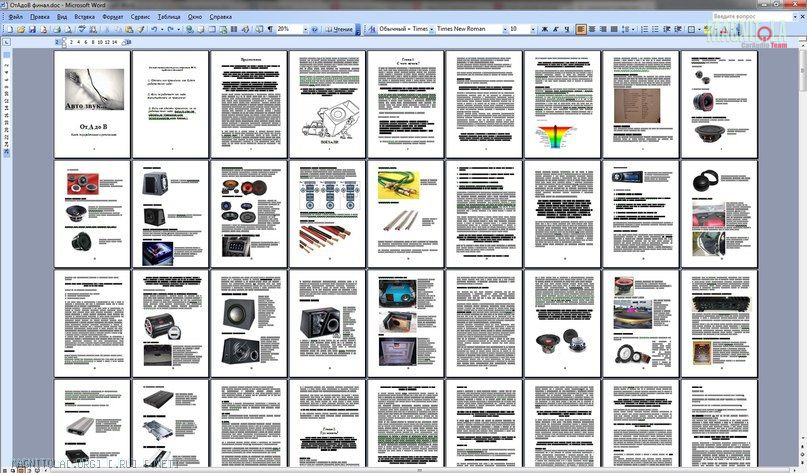
Task: Toggle the paragraph marks (¶) display
Action: 269,29
